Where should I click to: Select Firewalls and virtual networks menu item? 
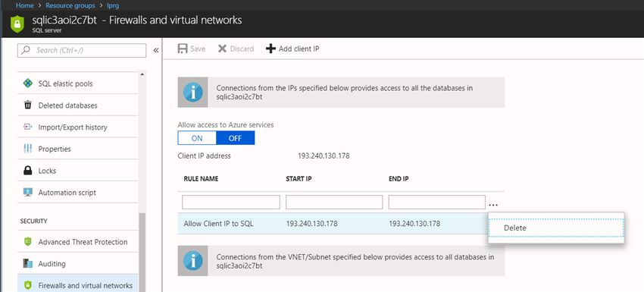(x=78, y=284)
